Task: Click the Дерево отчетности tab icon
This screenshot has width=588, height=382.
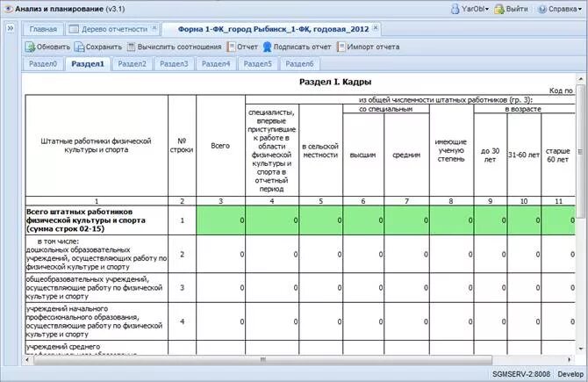Action: coord(74,29)
